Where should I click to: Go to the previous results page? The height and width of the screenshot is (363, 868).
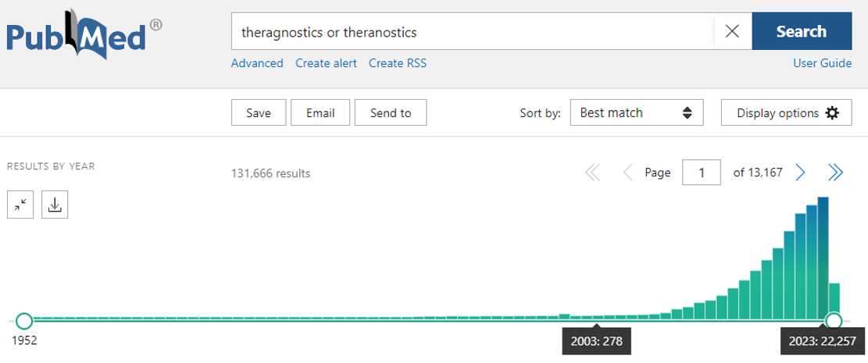click(627, 173)
